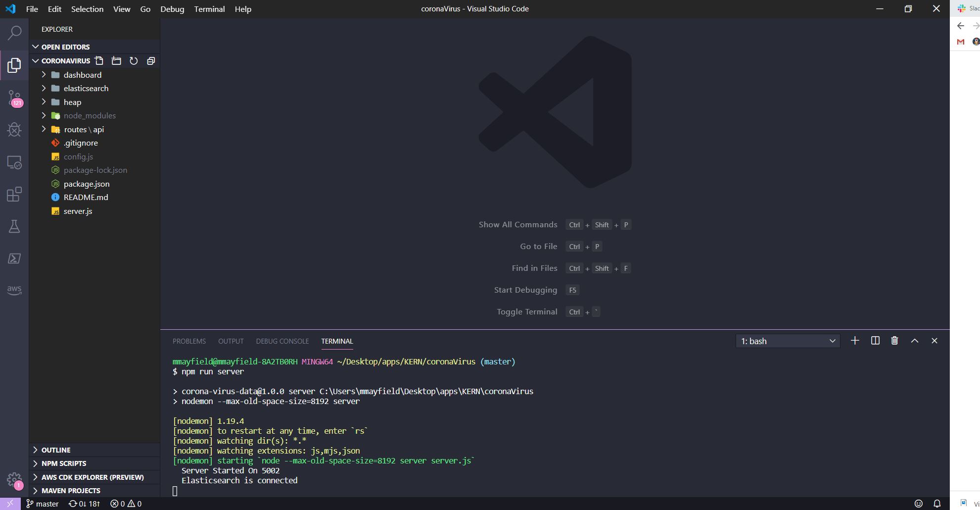This screenshot has height=510, width=980.
Task: Click the remote window indicator in status bar
Action: tap(10, 504)
